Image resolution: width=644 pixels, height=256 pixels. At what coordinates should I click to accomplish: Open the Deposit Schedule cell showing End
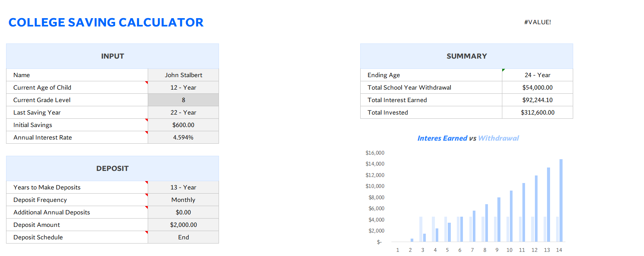click(x=183, y=237)
